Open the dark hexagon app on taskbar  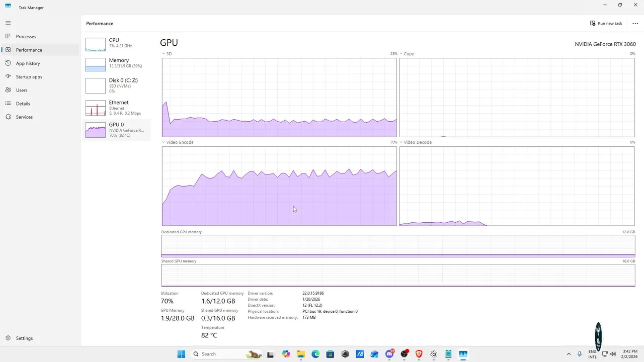[x=345, y=354]
